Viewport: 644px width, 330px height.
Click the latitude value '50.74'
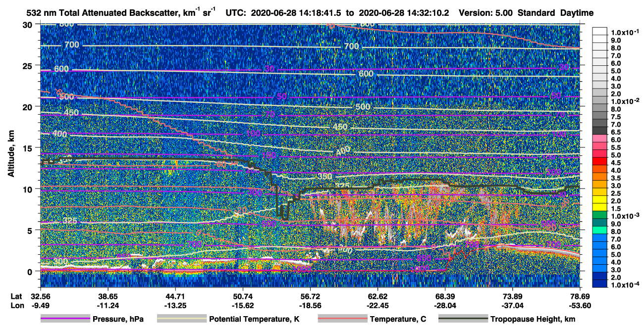tap(242, 296)
